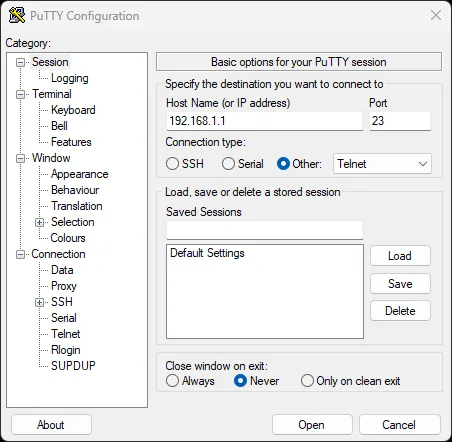The width and height of the screenshot is (452, 442).
Task: Collapse the Window tree node
Action: tap(21, 158)
